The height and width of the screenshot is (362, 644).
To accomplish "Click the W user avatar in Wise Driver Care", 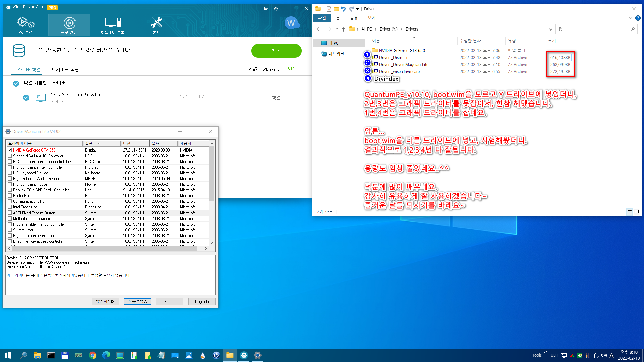I will pos(291,23).
